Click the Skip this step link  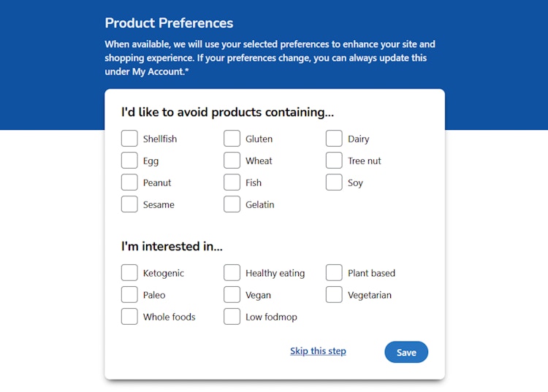pyautogui.click(x=318, y=351)
